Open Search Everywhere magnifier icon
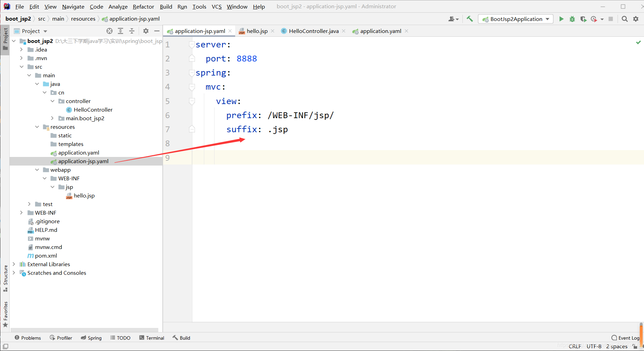Viewport: 644px width, 351px height. point(625,19)
